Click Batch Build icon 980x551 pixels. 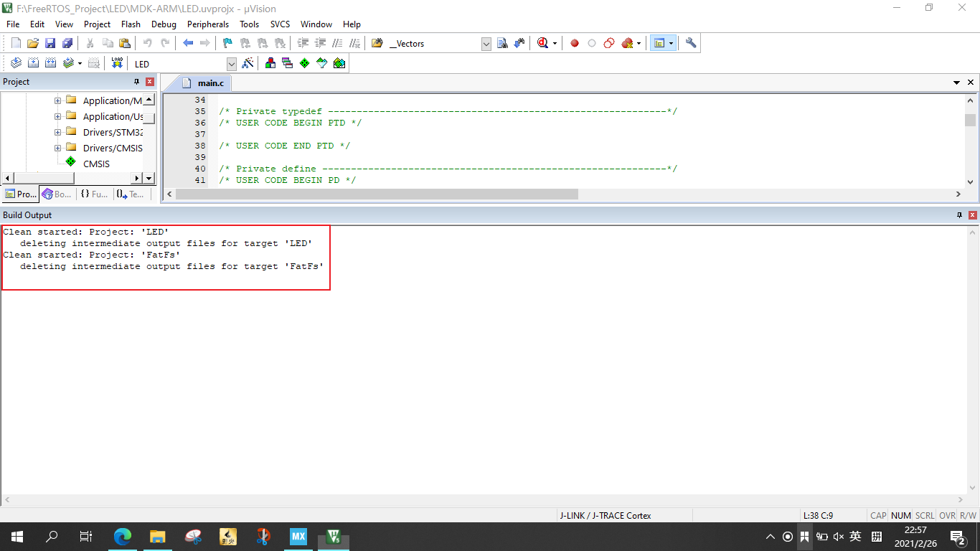pyautogui.click(x=68, y=63)
